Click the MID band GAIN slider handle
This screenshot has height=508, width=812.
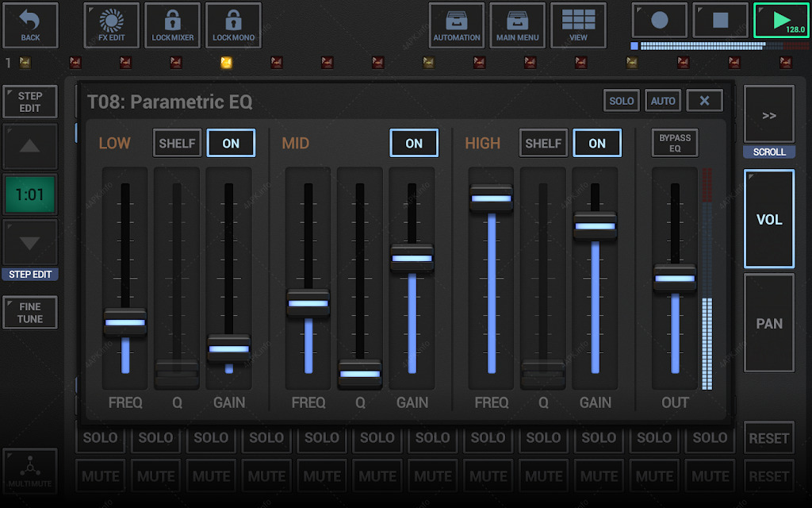(x=412, y=258)
